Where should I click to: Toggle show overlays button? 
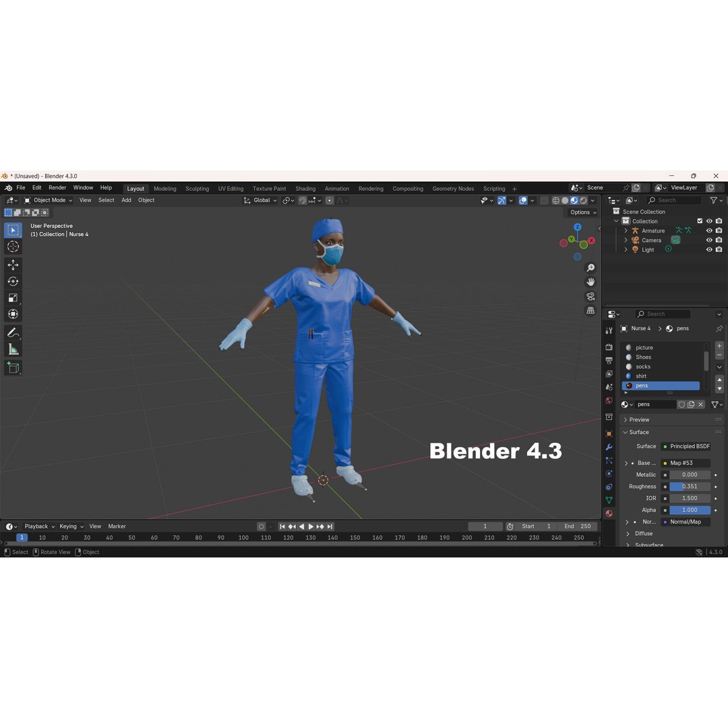click(523, 200)
